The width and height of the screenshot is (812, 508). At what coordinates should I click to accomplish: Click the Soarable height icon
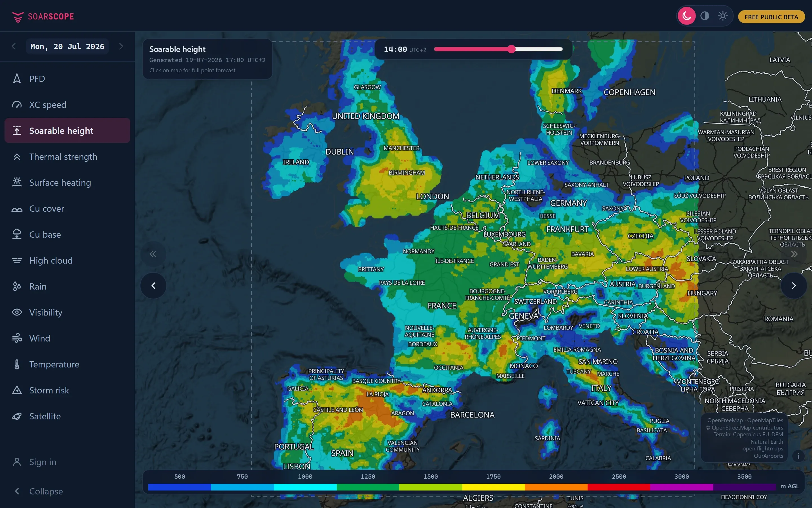tap(17, 130)
